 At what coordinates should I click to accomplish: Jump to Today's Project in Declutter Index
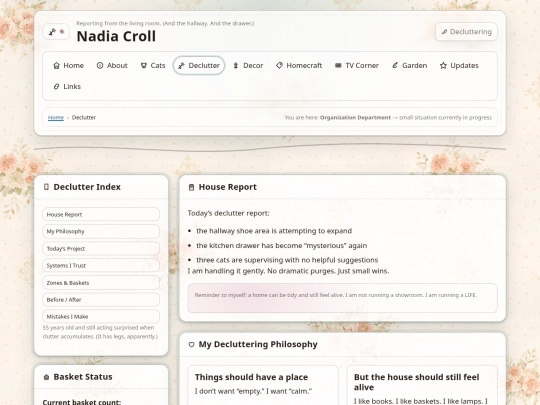pyautogui.click(x=101, y=248)
